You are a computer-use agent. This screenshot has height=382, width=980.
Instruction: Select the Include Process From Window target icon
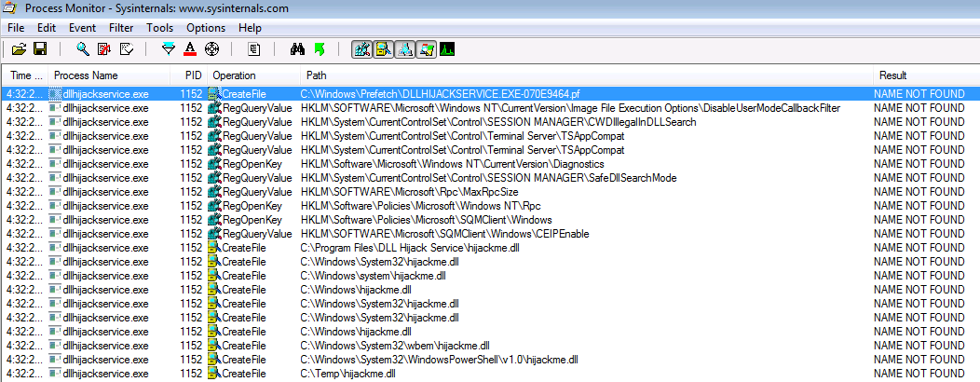click(x=211, y=48)
